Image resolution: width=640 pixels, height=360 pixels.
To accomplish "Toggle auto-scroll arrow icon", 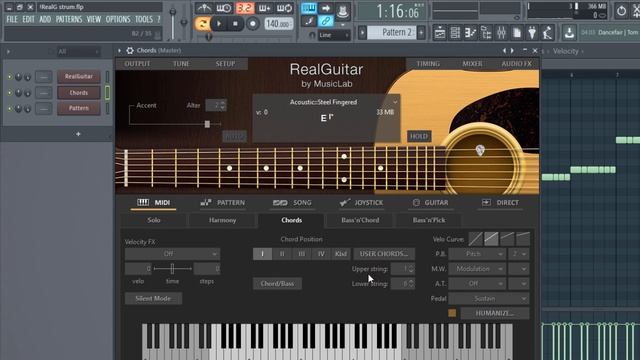I will point(326,8).
